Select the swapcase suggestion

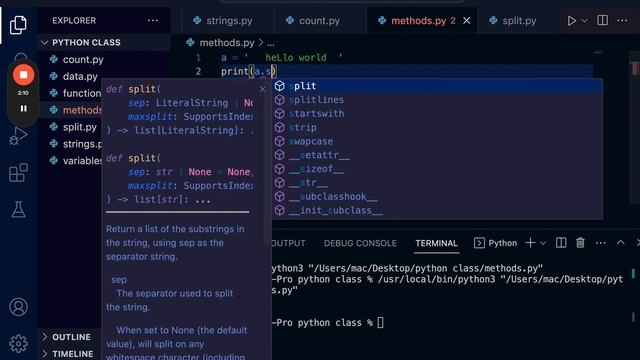click(437, 141)
